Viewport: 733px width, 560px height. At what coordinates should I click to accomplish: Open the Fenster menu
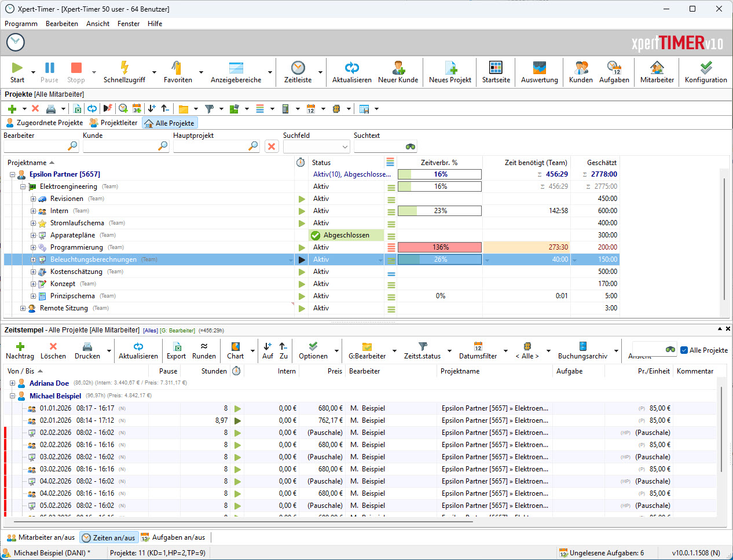click(x=129, y=24)
